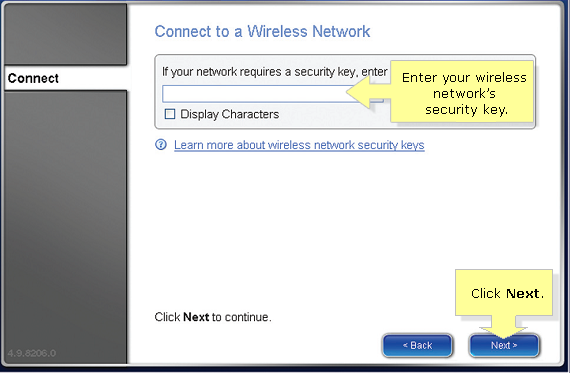
Task: Click the yellow security key instruction callout
Action: tap(463, 92)
